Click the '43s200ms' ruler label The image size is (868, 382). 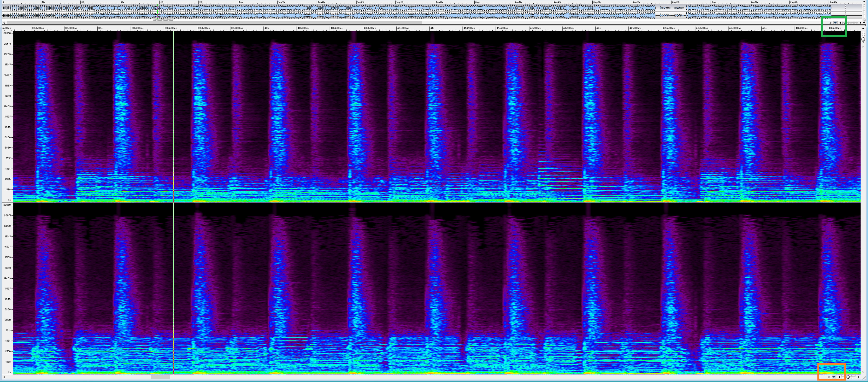(801, 28)
